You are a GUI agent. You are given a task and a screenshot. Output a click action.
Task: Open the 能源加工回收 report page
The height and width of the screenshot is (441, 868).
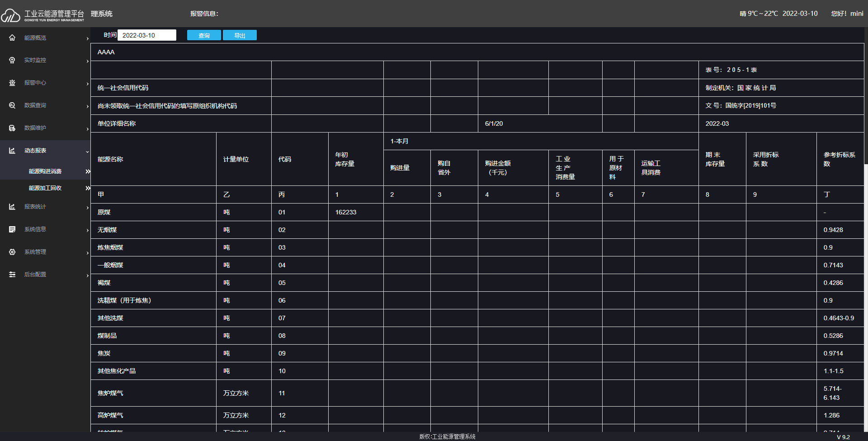coord(45,188)
